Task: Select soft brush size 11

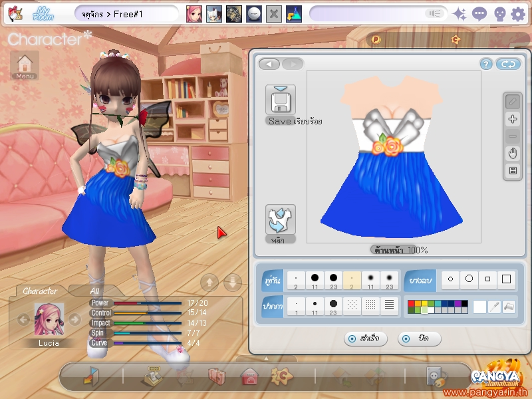Action: coord(370,281)
